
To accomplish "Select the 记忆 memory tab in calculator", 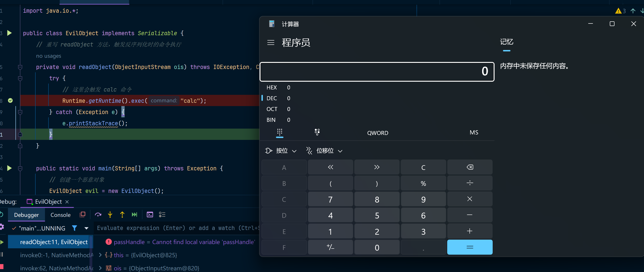I will [506, 42].
